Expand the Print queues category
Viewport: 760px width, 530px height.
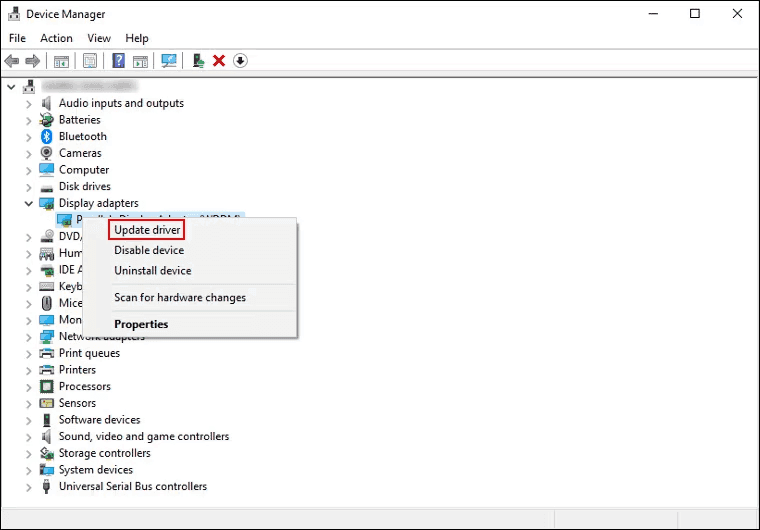[x=29, y=353]
